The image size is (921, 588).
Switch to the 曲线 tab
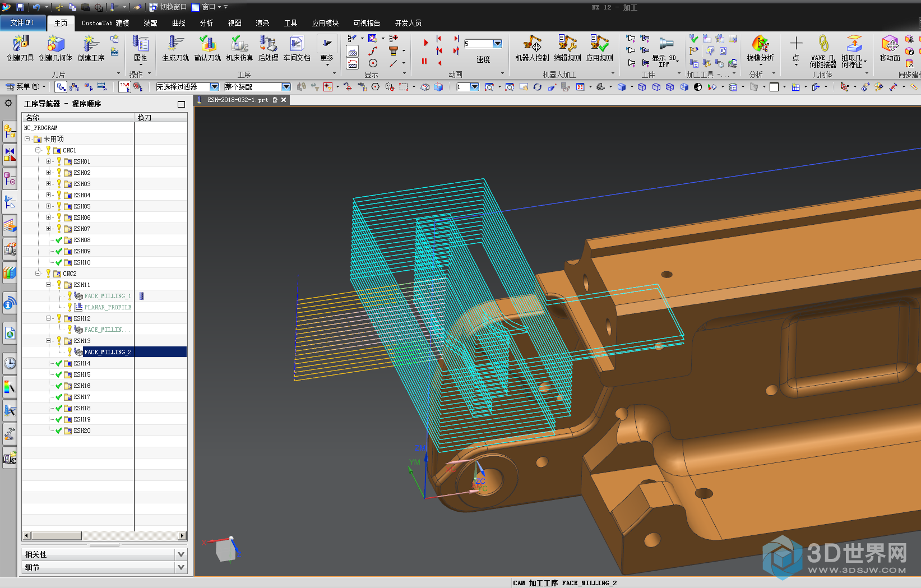(178, 23)
